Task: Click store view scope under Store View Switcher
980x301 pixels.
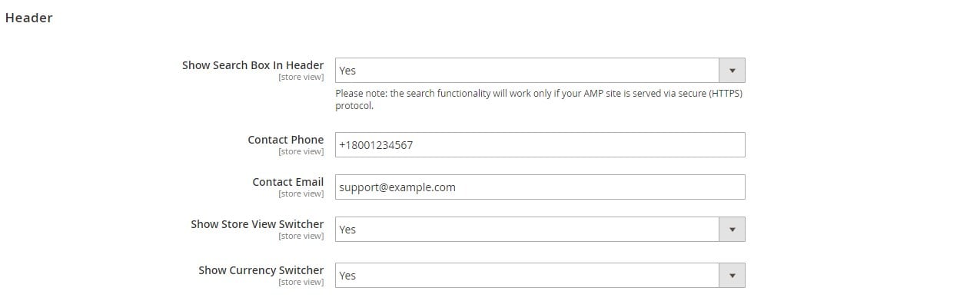Action: [x=301, y=237]
